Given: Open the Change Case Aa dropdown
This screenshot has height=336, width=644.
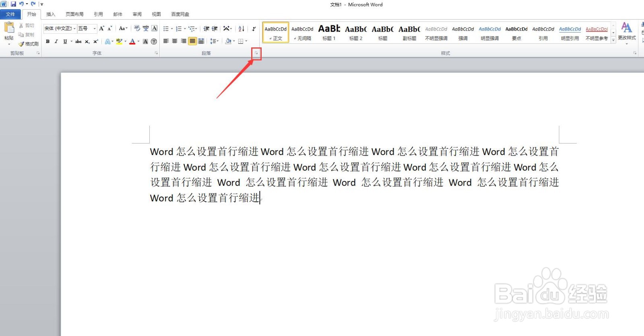Looking at the screenshot, I should [x=123, y=29].
